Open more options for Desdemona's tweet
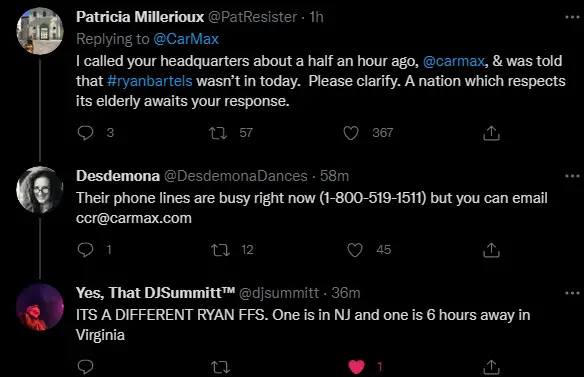This screenshot has width=584, height=377. (572, 176)
